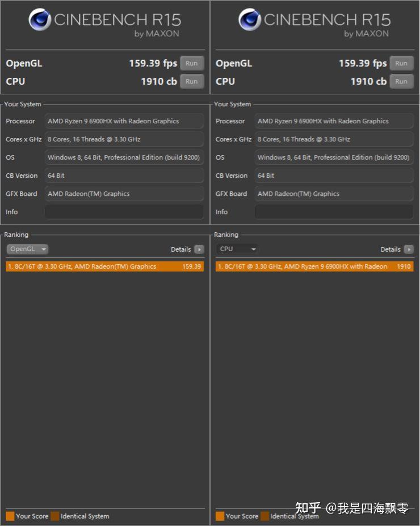Viewport: 420px width, 526px height.
Task: Click the Info input field in left window
Action: pos(124,212)
